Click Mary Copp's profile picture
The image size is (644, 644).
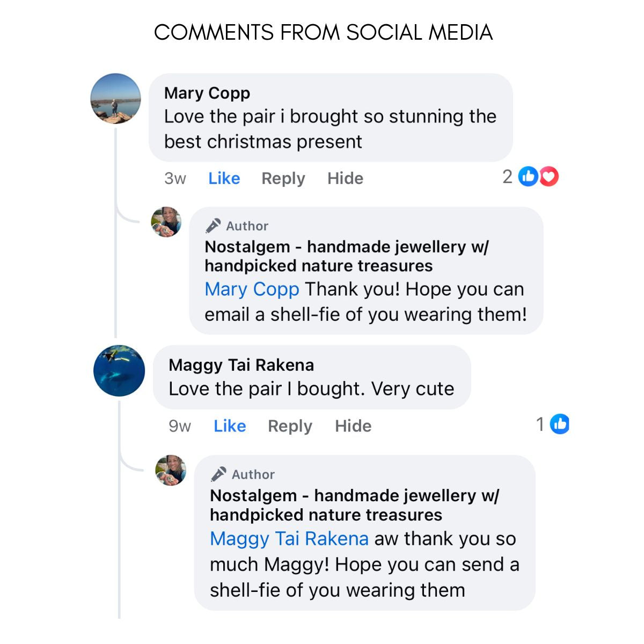[x=115, y=99]
